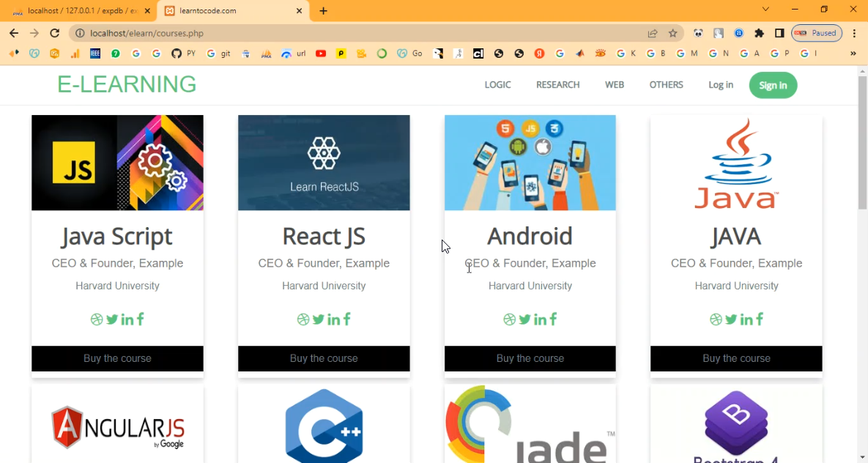Screen dimensions: 868x463
Task: Open a new browser tab
Action: coord(323,10)
